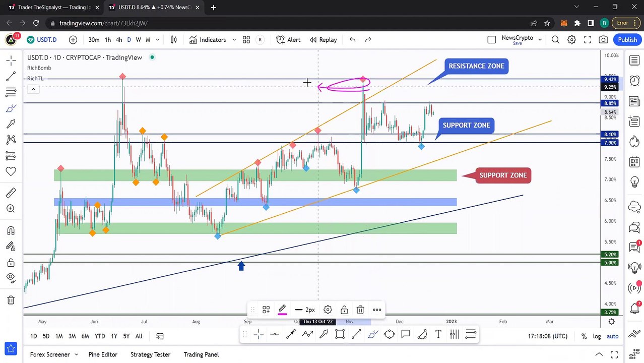
Task: Open the Indicators dialog
Action: point(208,40)
